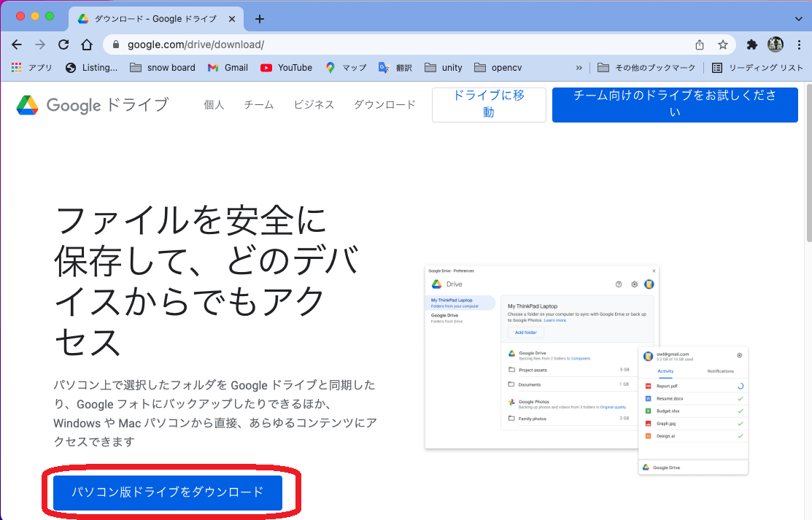Viewport: 812px width, 520px height.
Task: Expand the hidden bookmarks overflow chevron
Action: click(579, 68)
